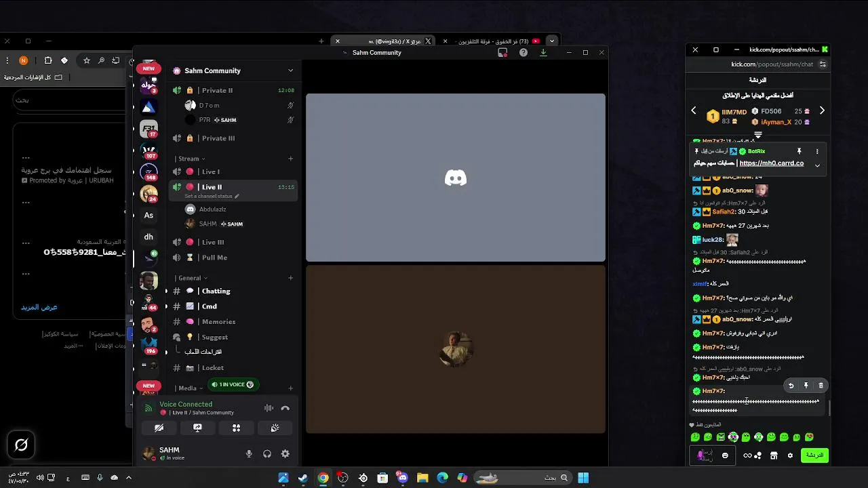868x488 pixels.
Task: Go to previous gifter in Kick leaderboard
Action: (x=694, y=110)
